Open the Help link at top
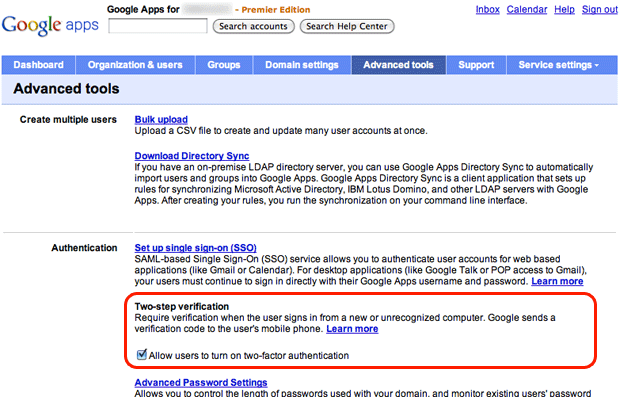 click(x=564, y=9)
